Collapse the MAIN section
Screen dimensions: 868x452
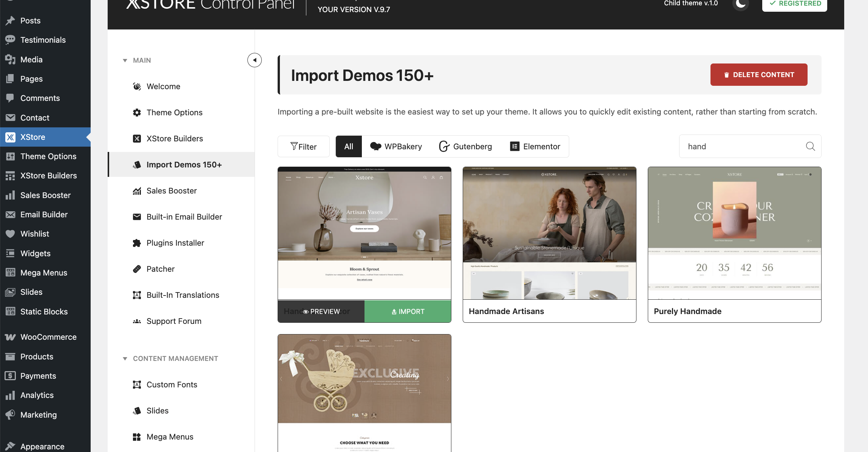(x=125, y=60)
